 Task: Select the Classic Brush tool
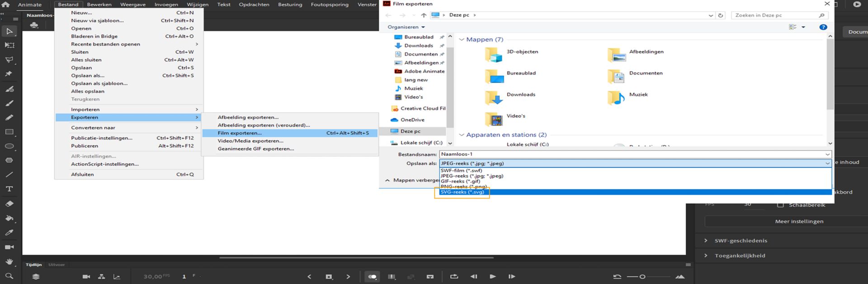point(9,103)
